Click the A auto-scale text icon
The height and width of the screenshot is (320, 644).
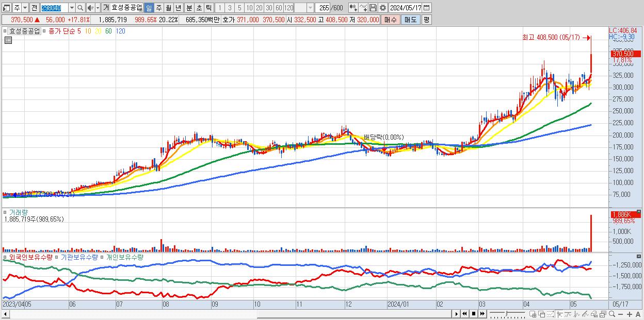(638, 314)
